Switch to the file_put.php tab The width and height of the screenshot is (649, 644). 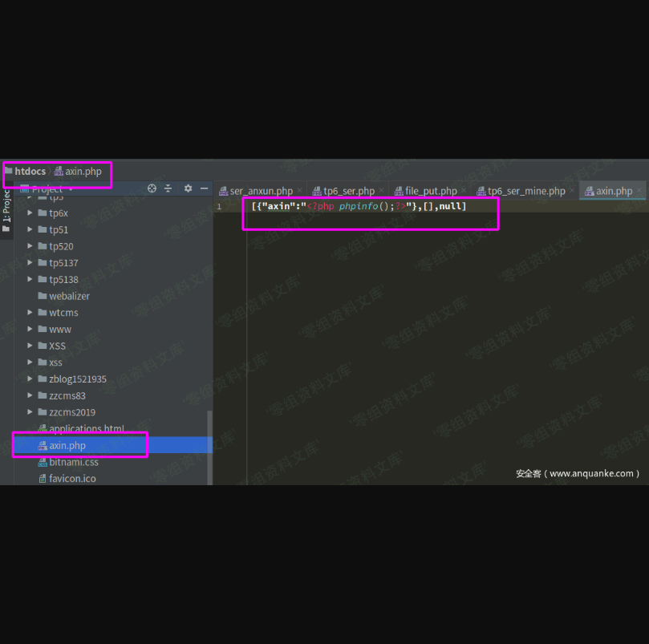tap(431, 191)
